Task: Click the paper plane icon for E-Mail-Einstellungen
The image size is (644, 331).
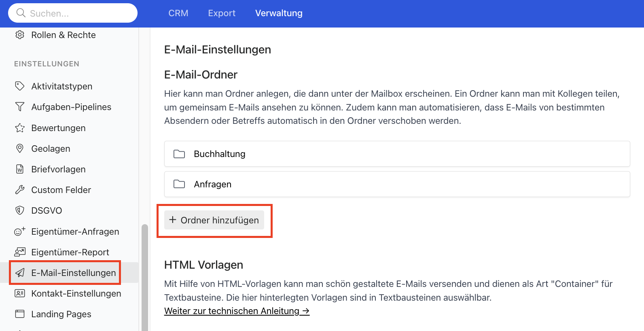Action: [x=19, y=273]
